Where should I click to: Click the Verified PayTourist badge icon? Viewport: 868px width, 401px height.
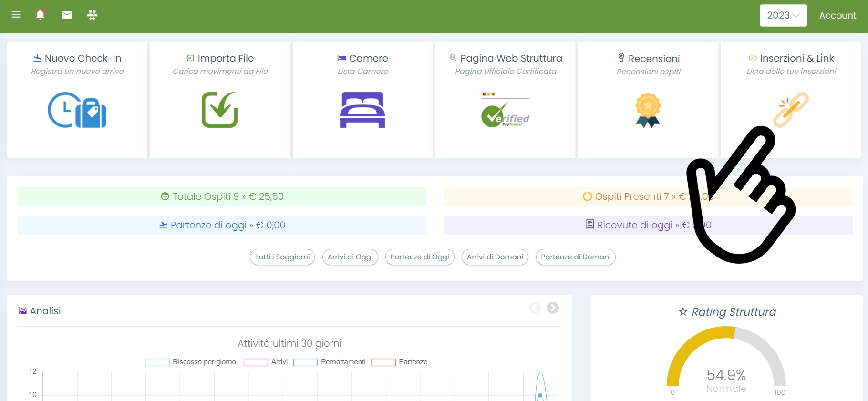(505, 110)
